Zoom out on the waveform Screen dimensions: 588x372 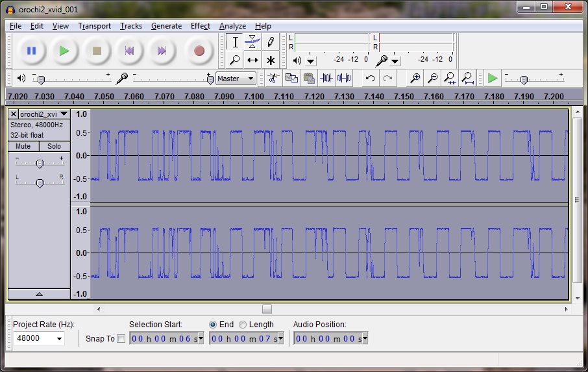(x=432, y=79)
